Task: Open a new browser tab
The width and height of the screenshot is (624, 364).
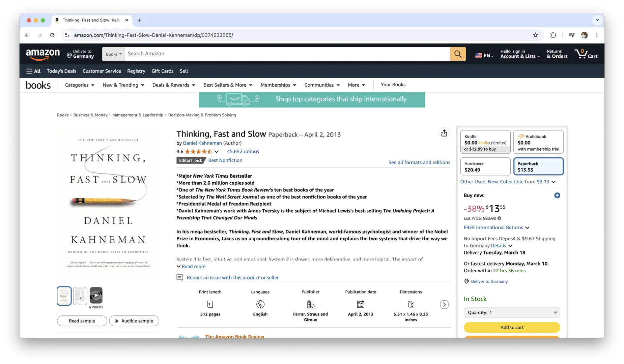Action: pos(139,20)
